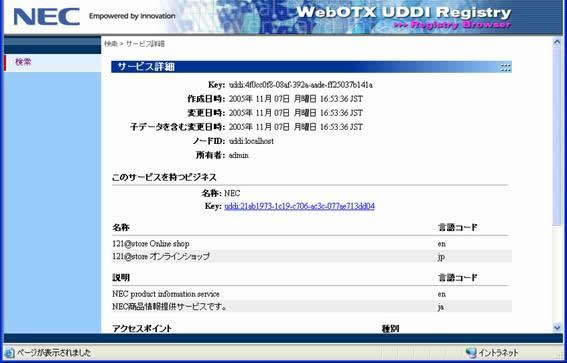Click the イントラネット zone icon

[471, 353]
